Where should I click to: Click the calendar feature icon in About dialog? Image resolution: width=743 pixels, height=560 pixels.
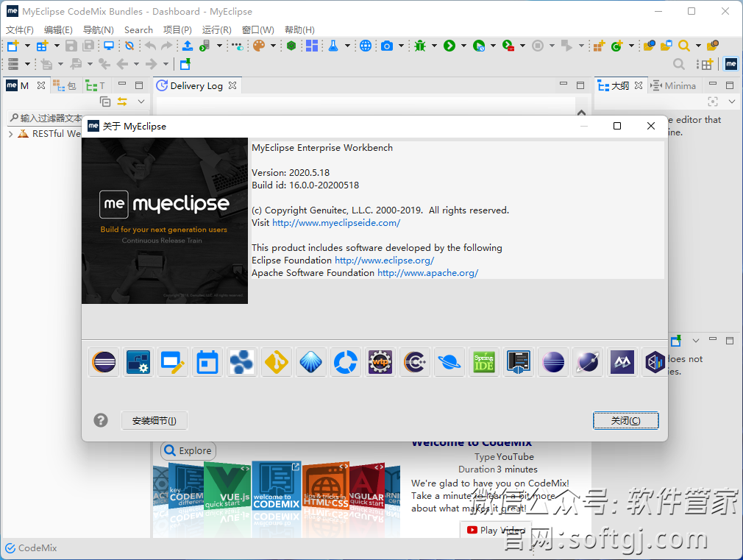tap(207, 362)
